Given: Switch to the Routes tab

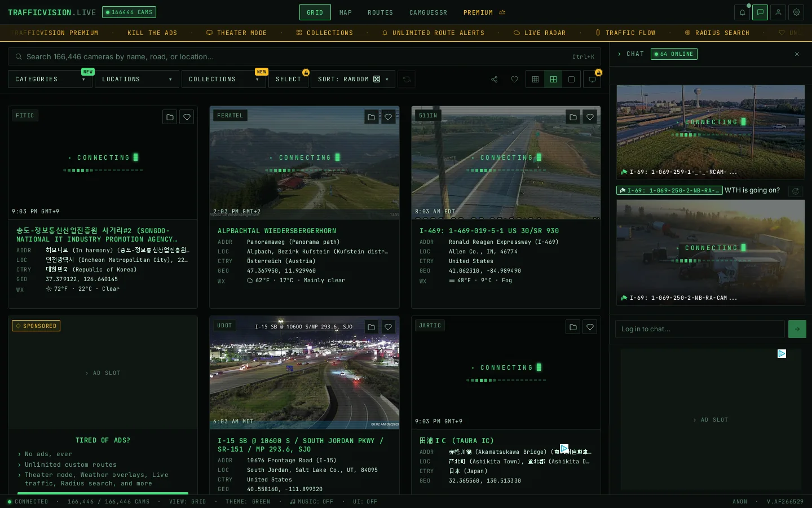Looking at the screenshot, I should [380, 12].
